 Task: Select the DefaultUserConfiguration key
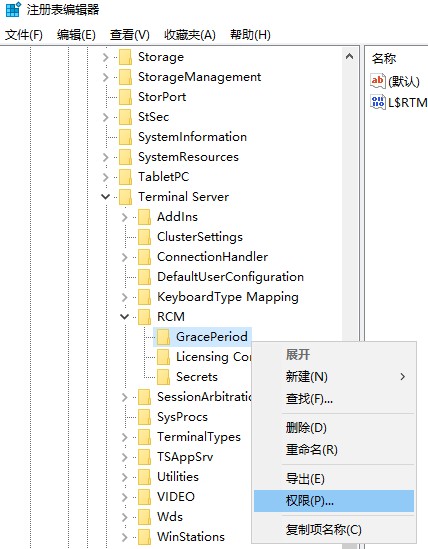(x=230, y=277)
